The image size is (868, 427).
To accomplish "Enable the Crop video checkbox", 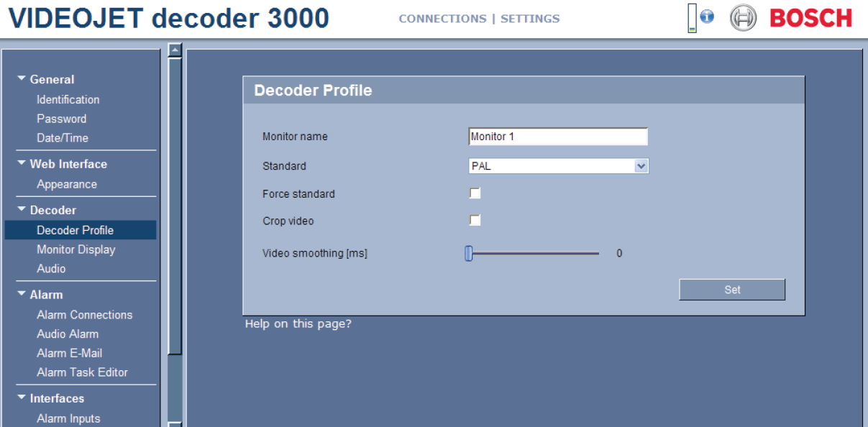I will click(x=475, y=221).
